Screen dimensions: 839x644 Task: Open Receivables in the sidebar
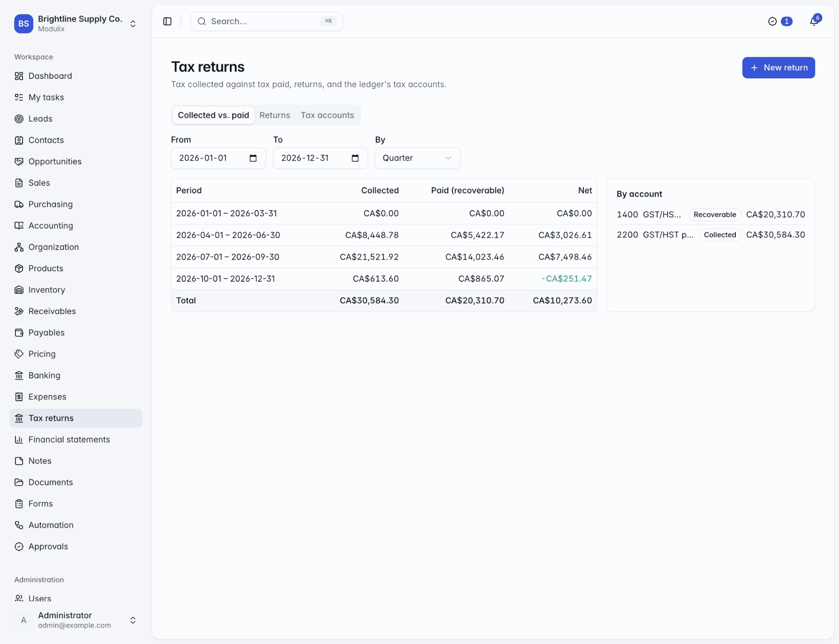pyautogui.click(x=76, y=311)
